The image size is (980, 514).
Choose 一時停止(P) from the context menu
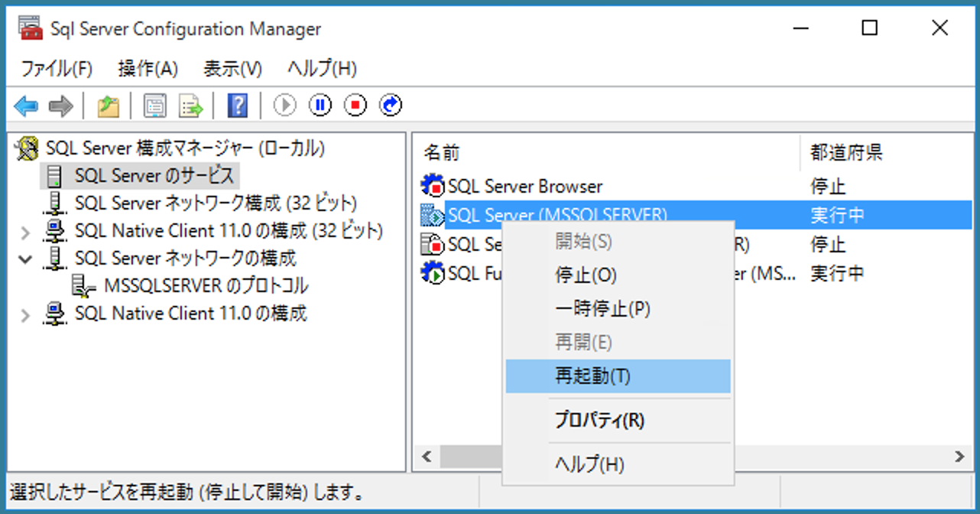click(618, 309)
